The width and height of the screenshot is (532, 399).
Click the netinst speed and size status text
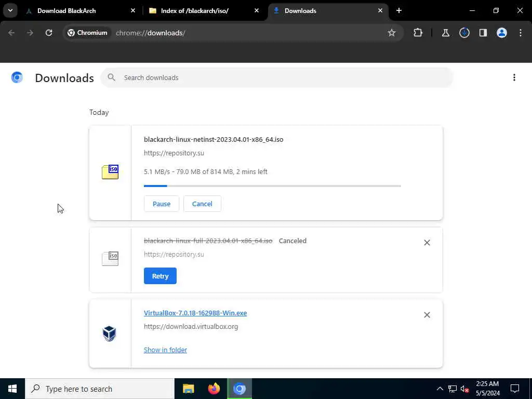coord(206,172)
